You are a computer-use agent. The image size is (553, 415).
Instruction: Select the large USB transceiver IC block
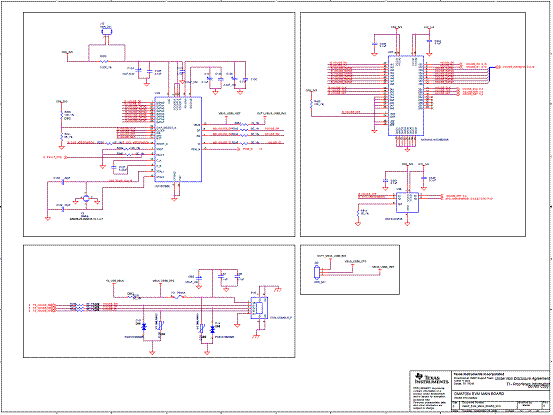click(178, 139)
